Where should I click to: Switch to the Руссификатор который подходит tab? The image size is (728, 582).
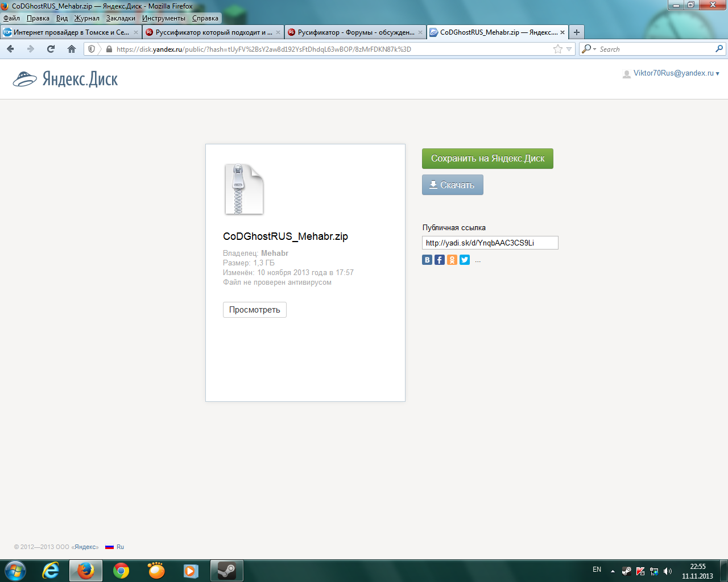coord(213,32)
